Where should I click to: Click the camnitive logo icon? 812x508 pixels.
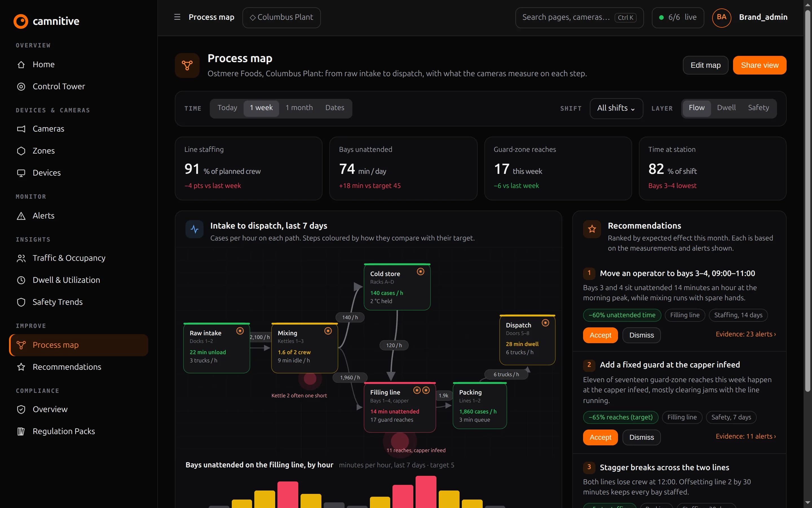click(x=21, y=21)
